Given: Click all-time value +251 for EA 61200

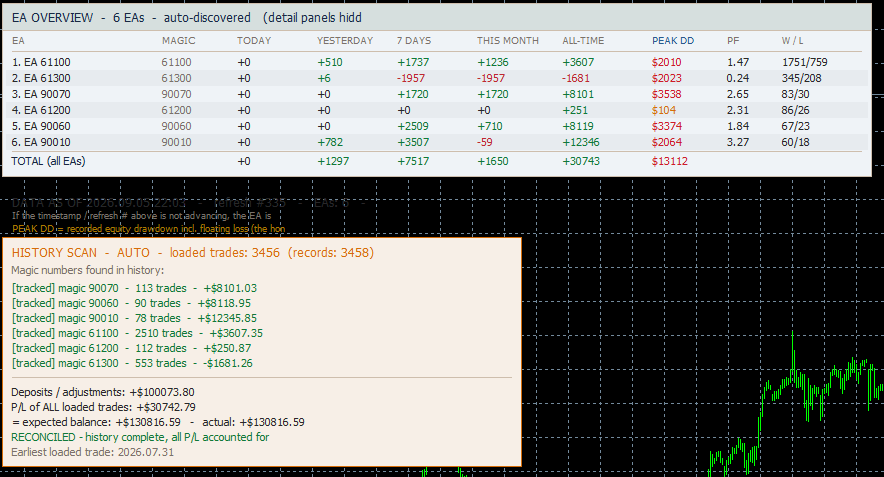Looking at the screenshot, I should 575,111.
